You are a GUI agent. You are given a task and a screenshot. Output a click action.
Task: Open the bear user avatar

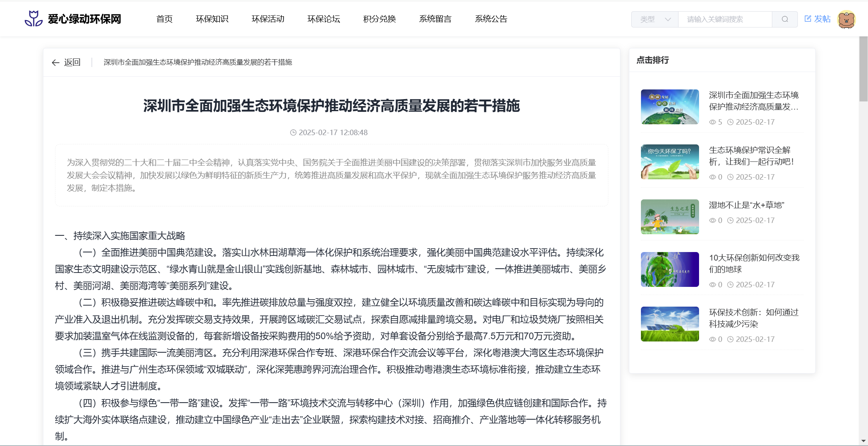[846, 19]
